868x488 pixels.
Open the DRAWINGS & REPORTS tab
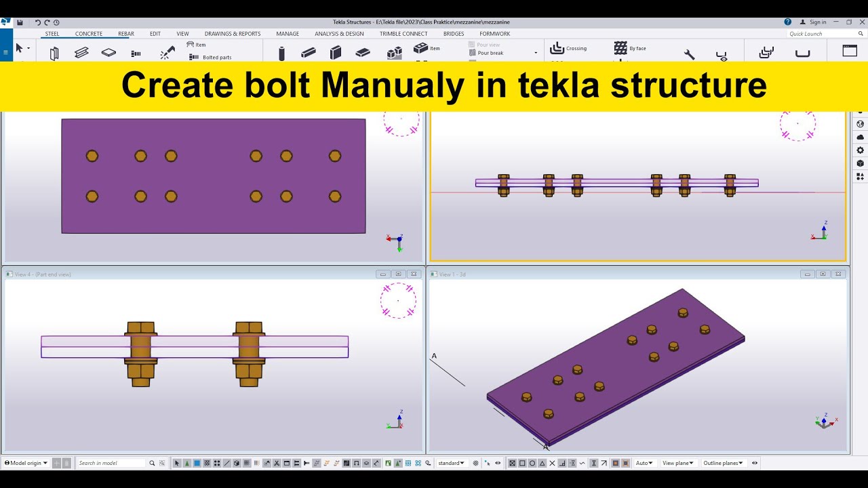[x=233, y=34]
